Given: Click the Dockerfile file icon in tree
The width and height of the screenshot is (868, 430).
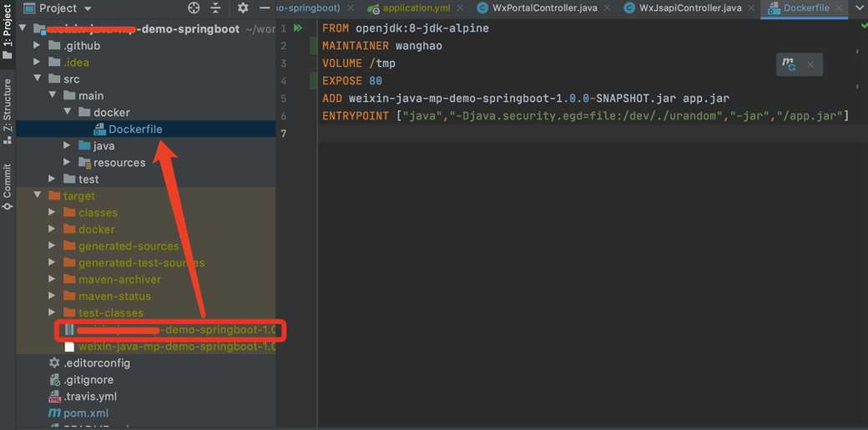Looking at the screenshot, I should [x=99, y=129].
